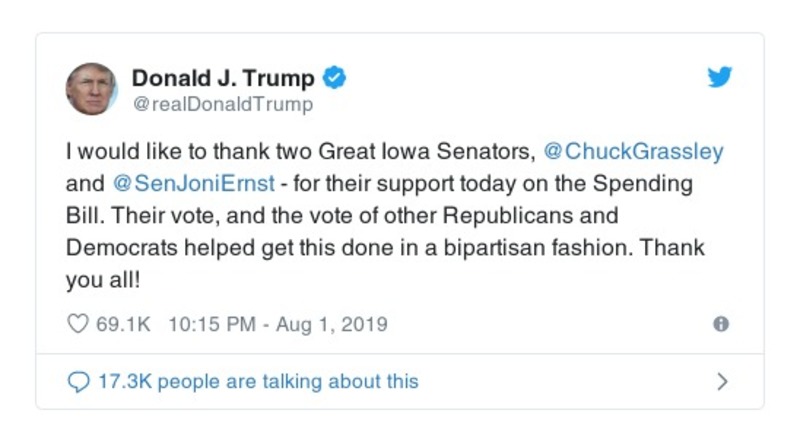View 17.3K people are talking about this
This screenshot has width=800, height=445.
257,382
